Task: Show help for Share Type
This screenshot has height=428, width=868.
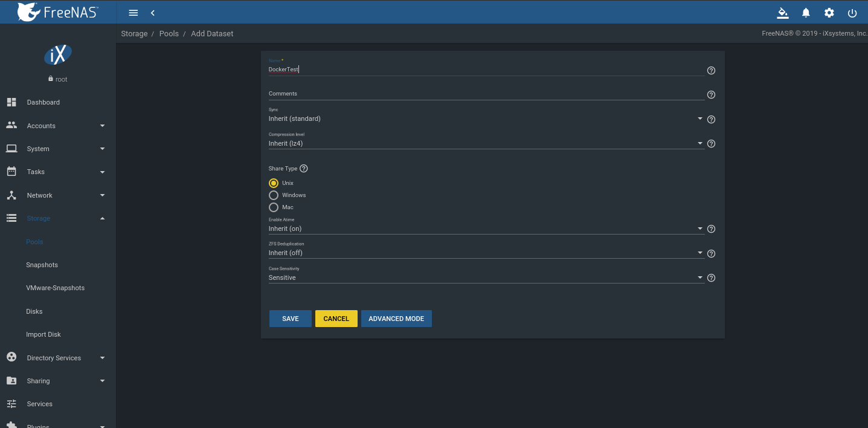Action: point(304,169)
